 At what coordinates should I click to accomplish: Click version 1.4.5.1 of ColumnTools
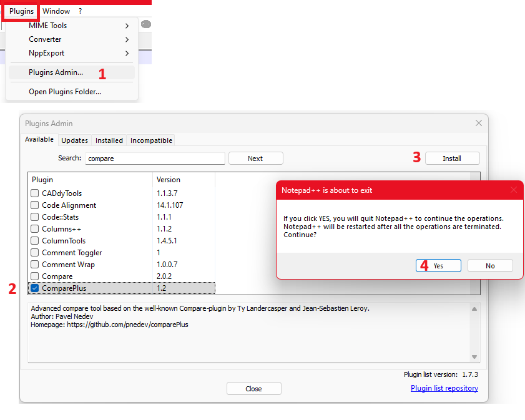pyautogui.click(x=167, y=241)
